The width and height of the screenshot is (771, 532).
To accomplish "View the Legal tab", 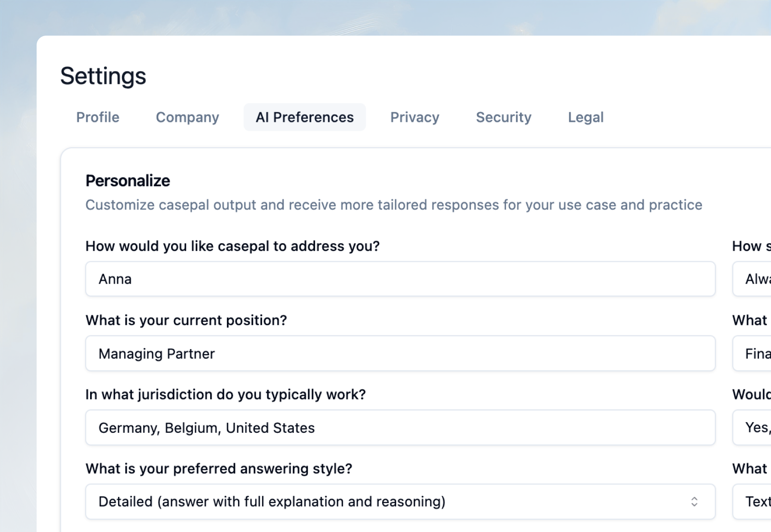I will pos(585,117).
